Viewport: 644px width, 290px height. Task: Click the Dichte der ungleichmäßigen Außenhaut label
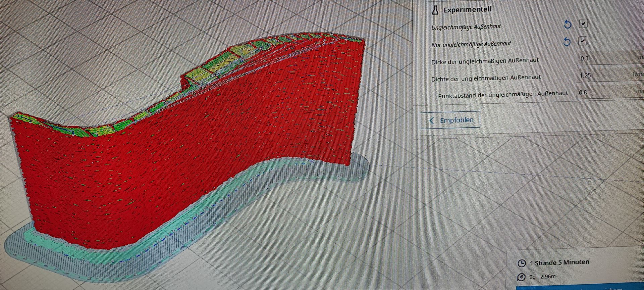pyautogui.click(x=486, y=78)
